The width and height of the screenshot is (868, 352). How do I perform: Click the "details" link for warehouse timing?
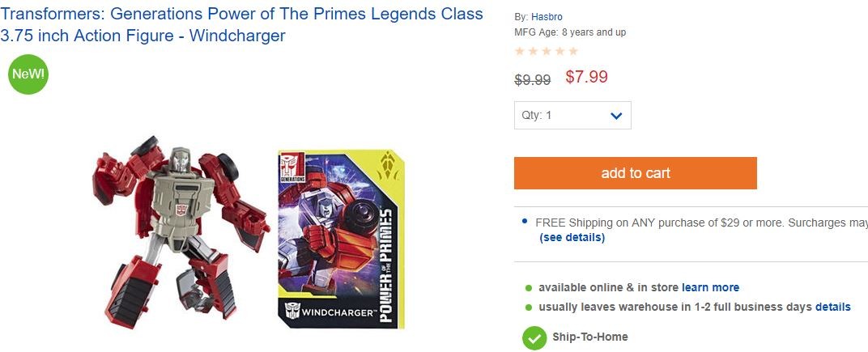pyautogui.click(x=832, y=307)
